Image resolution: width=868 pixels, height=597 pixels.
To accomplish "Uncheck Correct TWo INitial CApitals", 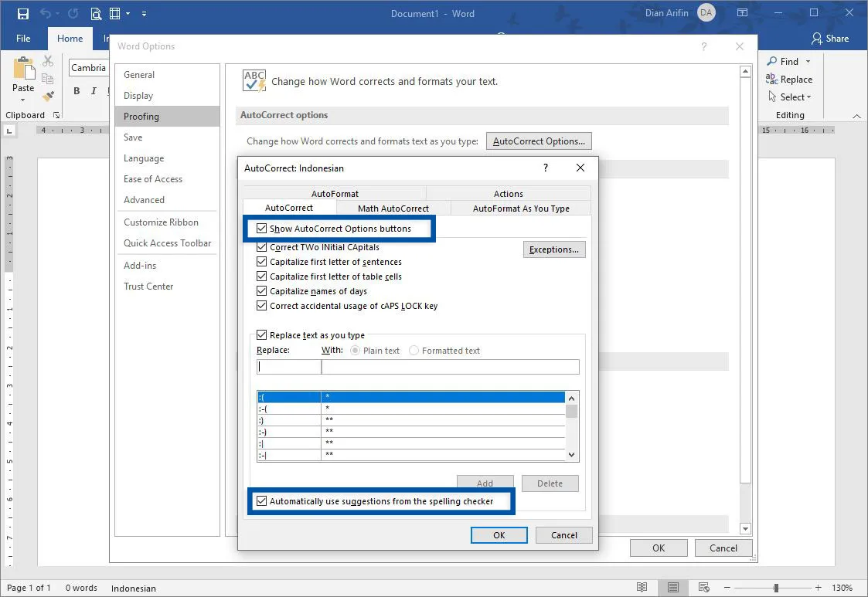I will pos(262,247).
